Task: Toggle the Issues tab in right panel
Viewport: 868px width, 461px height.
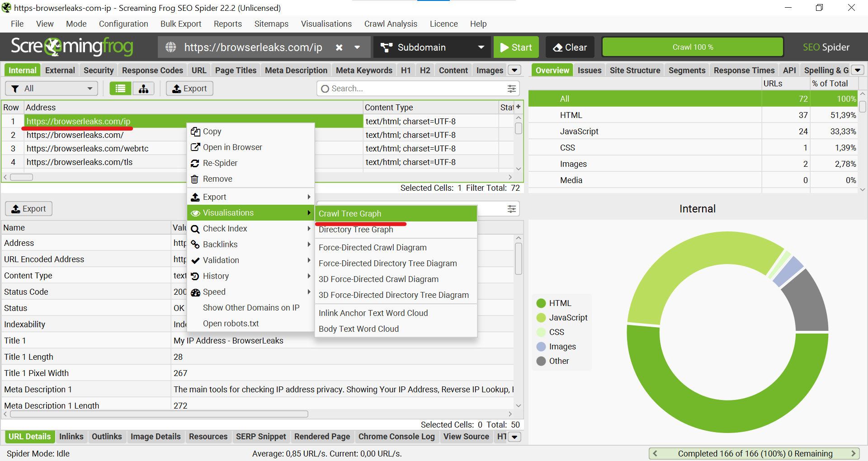Action: point(589,71)
